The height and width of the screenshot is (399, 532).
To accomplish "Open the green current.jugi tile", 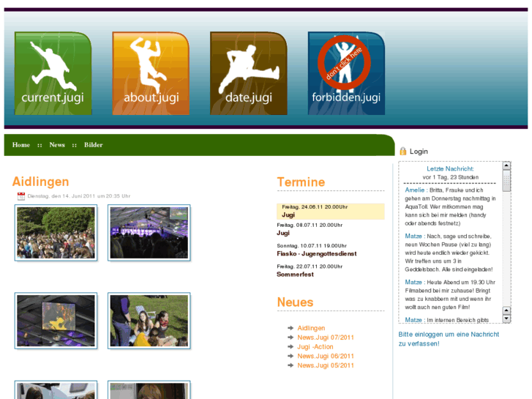I will pos(53,73).
